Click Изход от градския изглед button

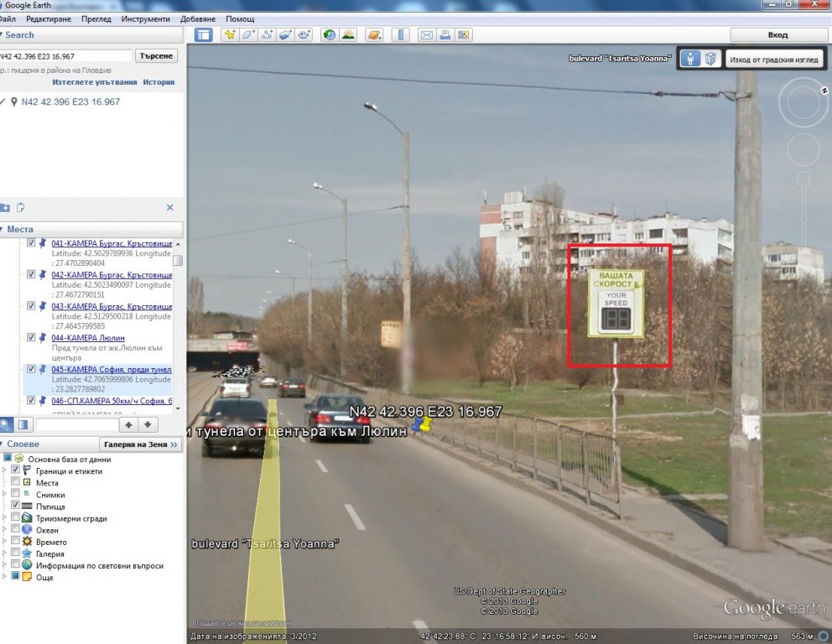773,60
